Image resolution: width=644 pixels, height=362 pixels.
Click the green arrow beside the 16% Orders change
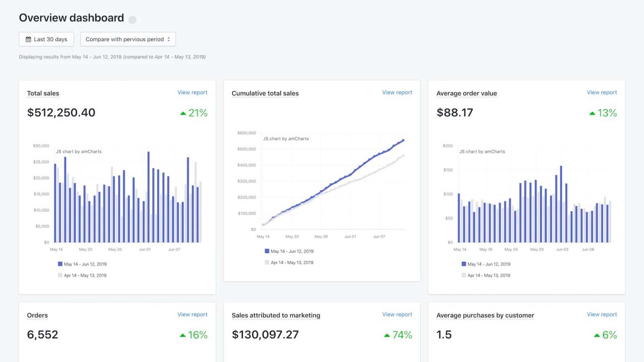pos(183,335)
